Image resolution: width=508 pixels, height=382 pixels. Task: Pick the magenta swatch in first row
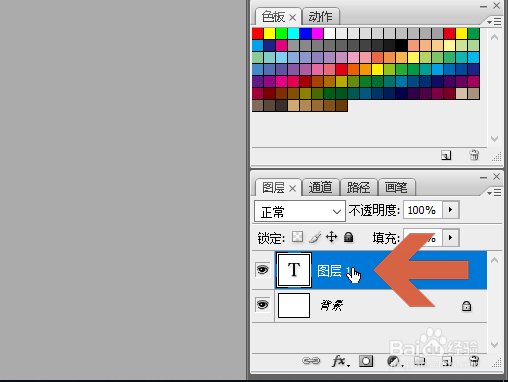click(318, 33)
